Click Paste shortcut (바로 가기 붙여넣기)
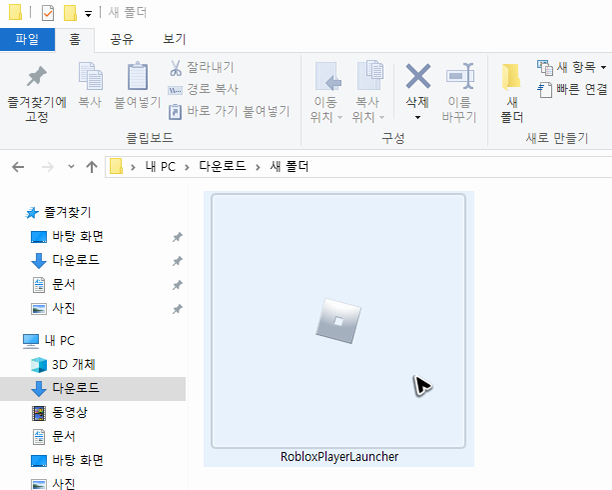The image size is (612, 490). (x=229, y=112)
